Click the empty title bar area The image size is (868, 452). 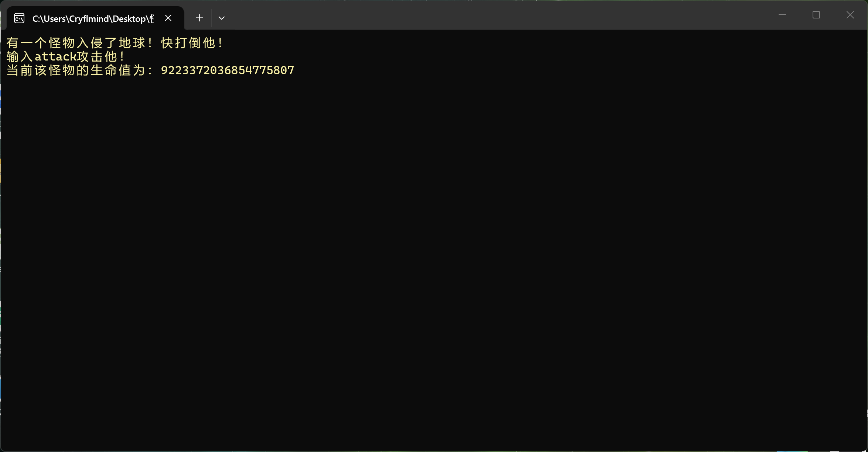pos(480,15)
